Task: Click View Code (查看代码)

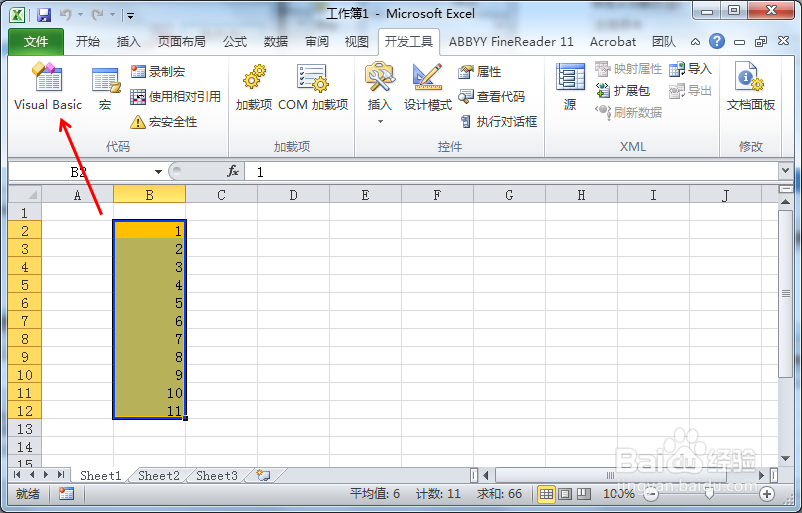Action: click(492, 96)
